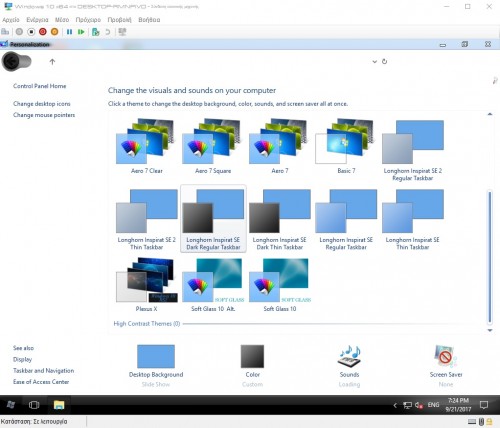Expand the address bar history dropdown
Image resolution: width=500 pixels, height=428 pixels.
click(x=375, y=62)
